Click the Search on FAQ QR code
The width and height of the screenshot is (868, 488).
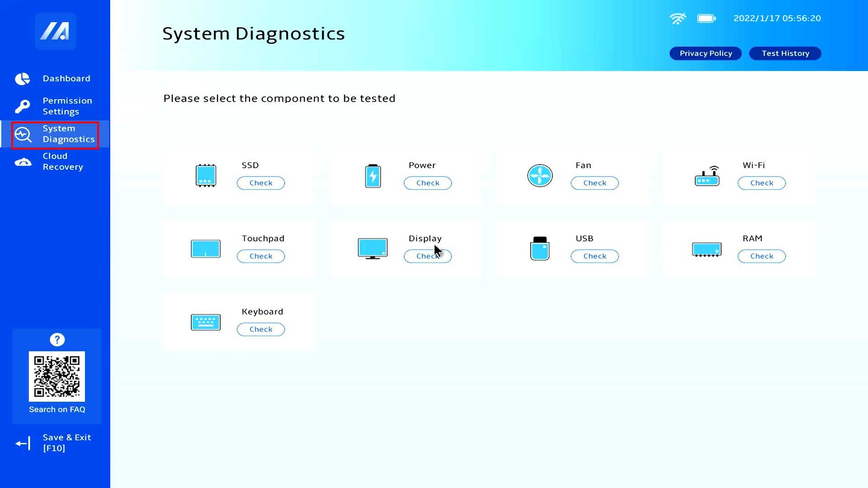[57, 376]
